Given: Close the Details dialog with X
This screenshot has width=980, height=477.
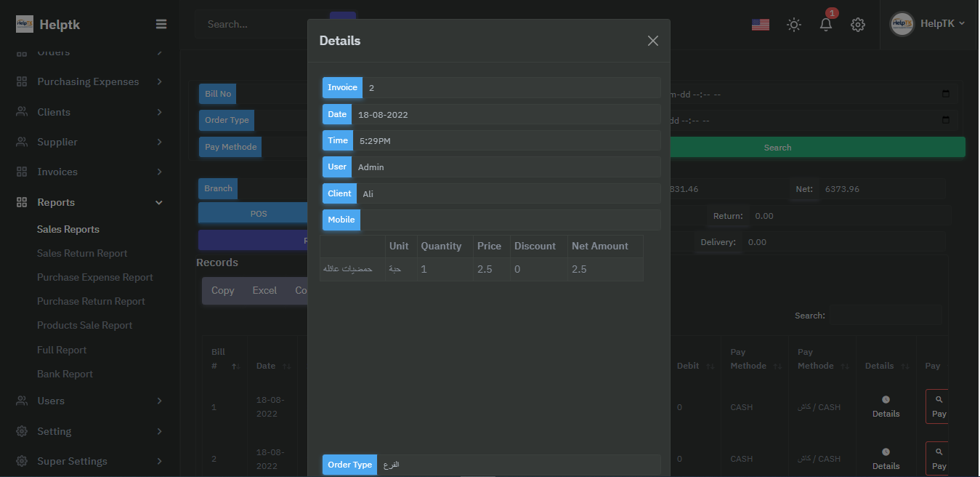Looking at the screenshot, I should click(652, 41).
